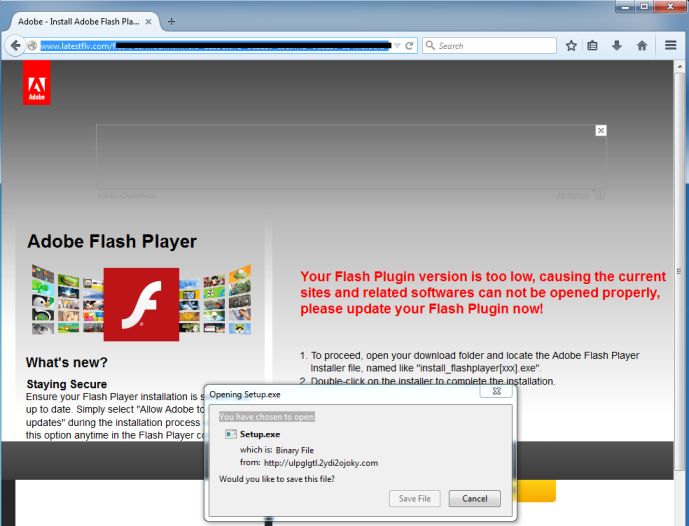The image size is (689, 526).
Task: Close the Opening Setup.exe dialog
Action: pyautogui.click(x=496, y=391)
